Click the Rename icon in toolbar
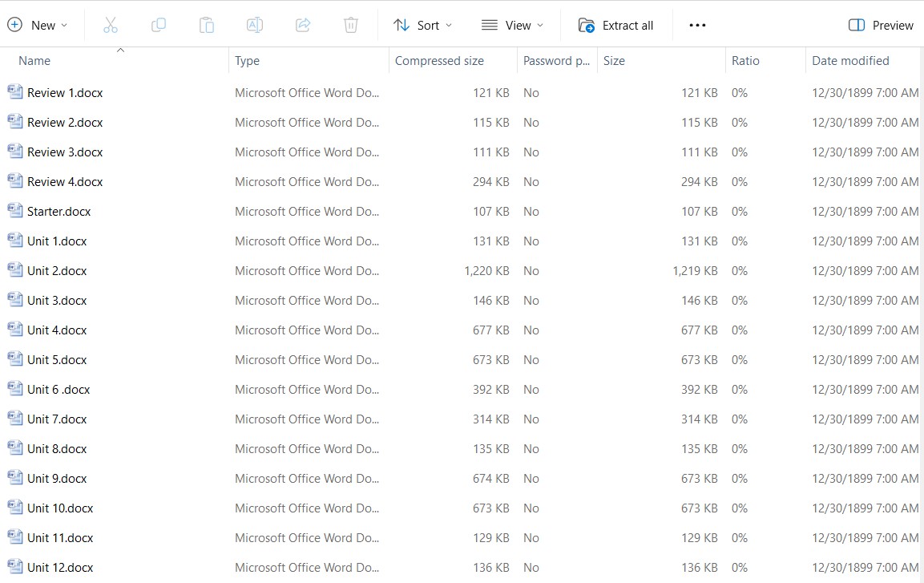The width and height of the screenshot is (924, 583). pos(255,26)
